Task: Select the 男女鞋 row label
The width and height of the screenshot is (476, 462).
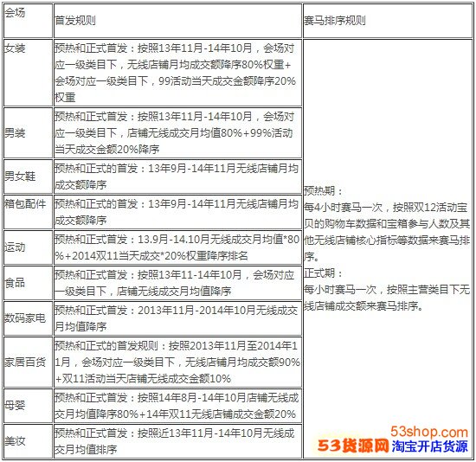Action: coord(20,176)
